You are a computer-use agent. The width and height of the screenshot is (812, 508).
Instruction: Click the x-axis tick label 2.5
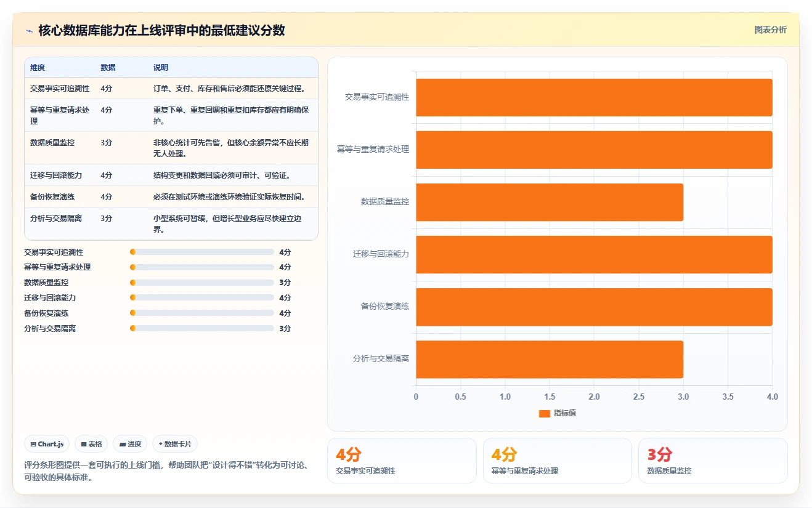point(639,397)
